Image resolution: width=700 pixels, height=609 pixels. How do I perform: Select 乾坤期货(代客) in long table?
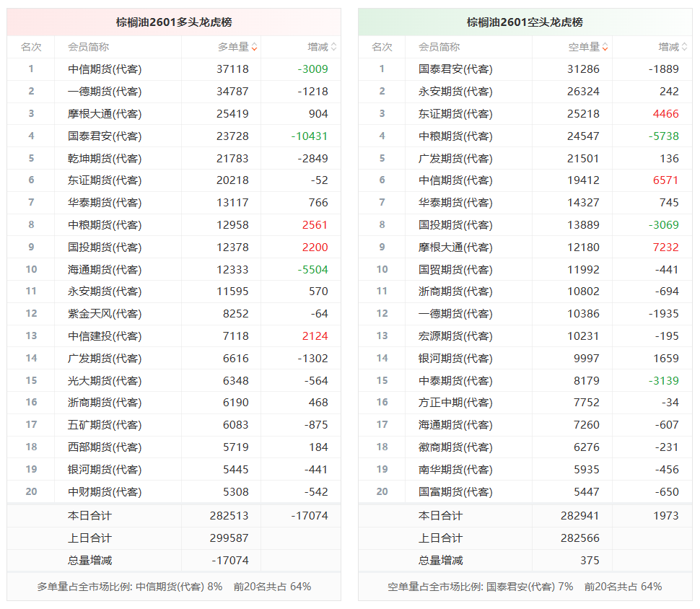pyautogui.click(x=105, y=159)
